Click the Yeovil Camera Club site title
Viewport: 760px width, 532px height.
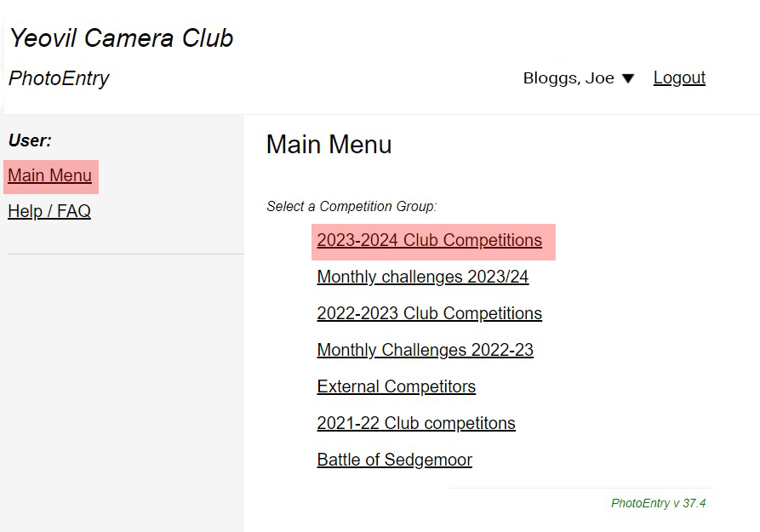point(121,38)
